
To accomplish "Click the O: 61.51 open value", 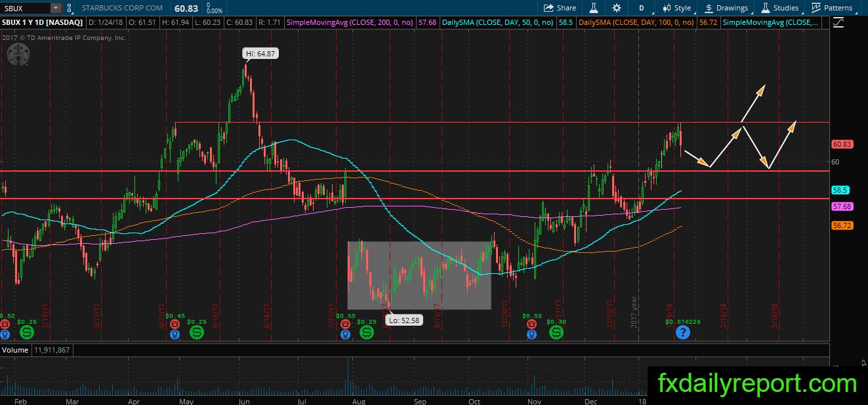I will (142, 22).
